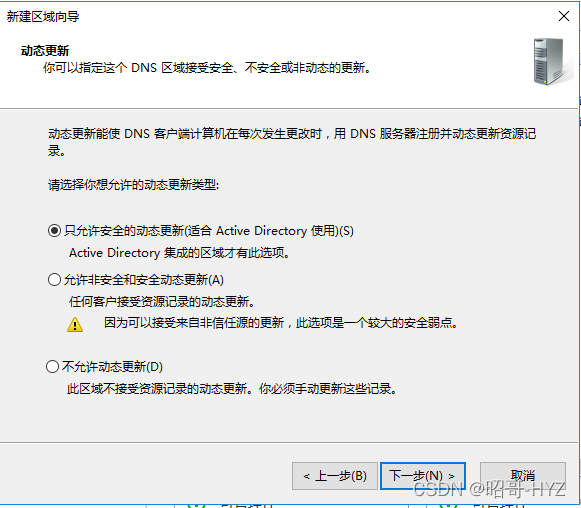The image size is (581, 508).
Task: Select 不允许动态更新(D) radio circle
Action: point(52,366)
